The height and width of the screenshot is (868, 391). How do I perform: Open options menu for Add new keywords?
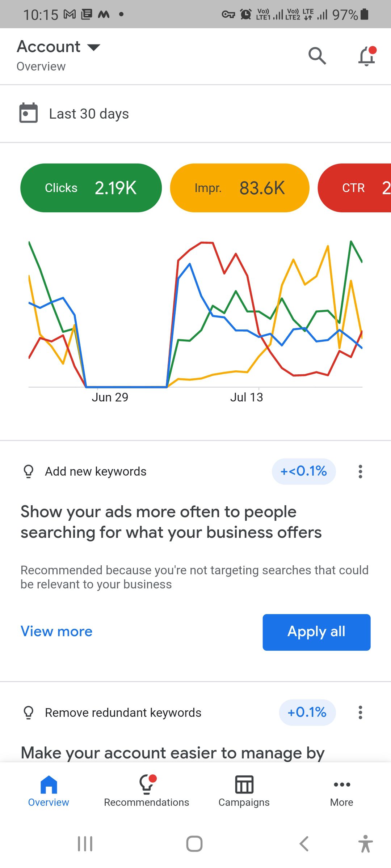tap(360, 472)
